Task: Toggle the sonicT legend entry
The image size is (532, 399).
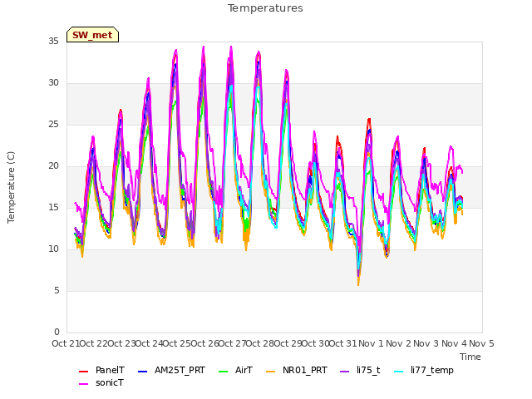Action: coord(101,383)
